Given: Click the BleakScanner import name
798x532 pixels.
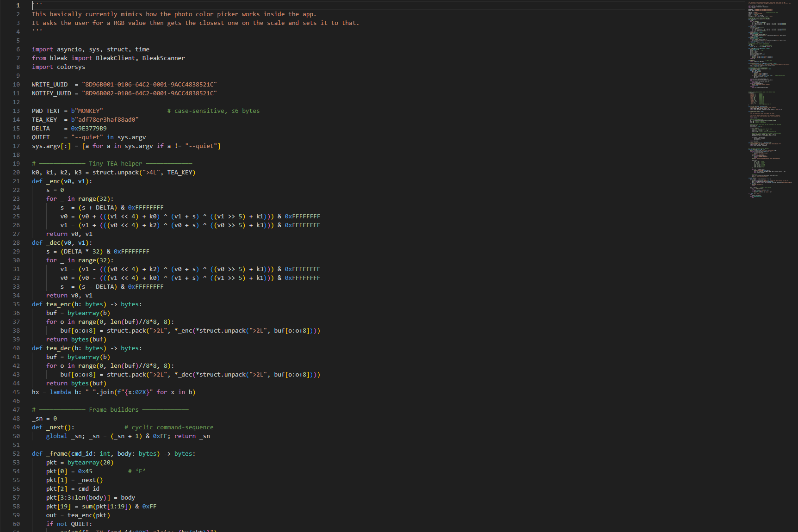Looking at the screenshot, I should [163, 58].
